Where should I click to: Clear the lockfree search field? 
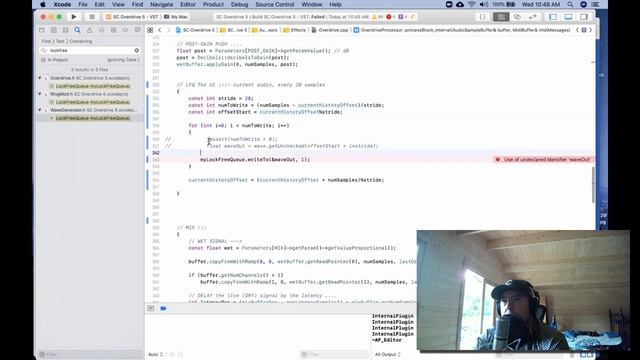[137, 50]
